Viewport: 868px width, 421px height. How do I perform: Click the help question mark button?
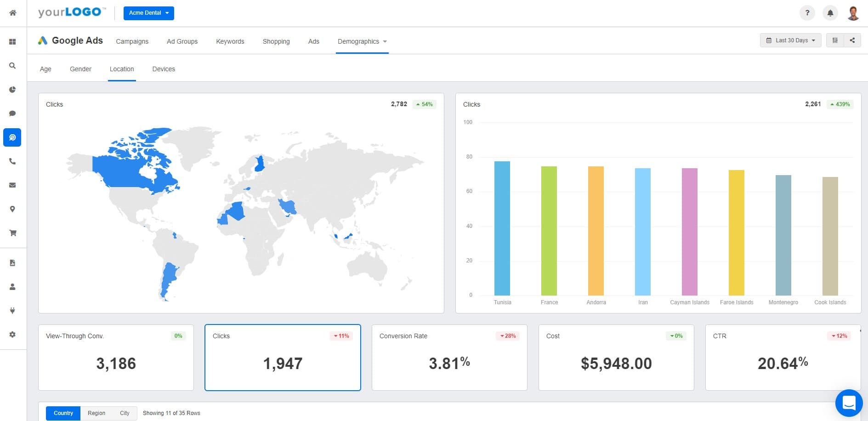807,13
